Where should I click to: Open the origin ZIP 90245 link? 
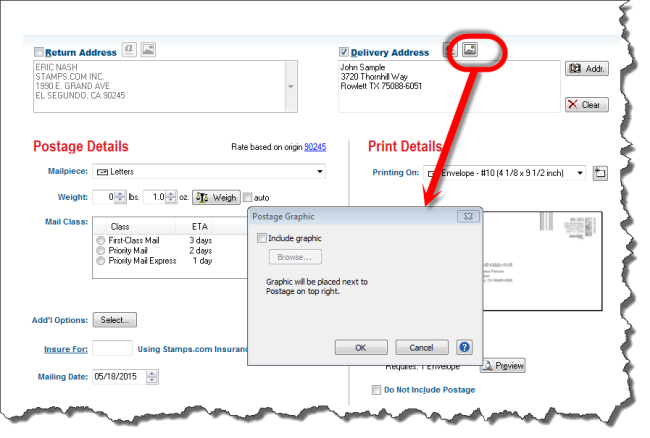pos(315,147)
